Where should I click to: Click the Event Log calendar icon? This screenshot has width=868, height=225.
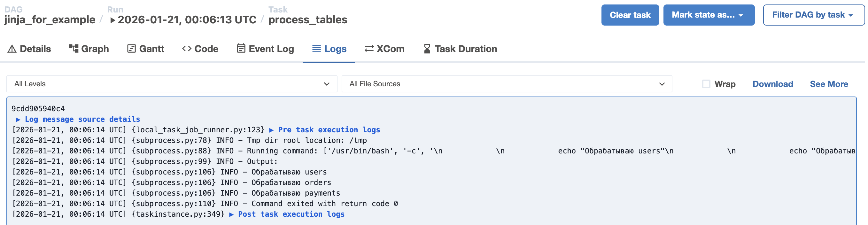[241, 49]
